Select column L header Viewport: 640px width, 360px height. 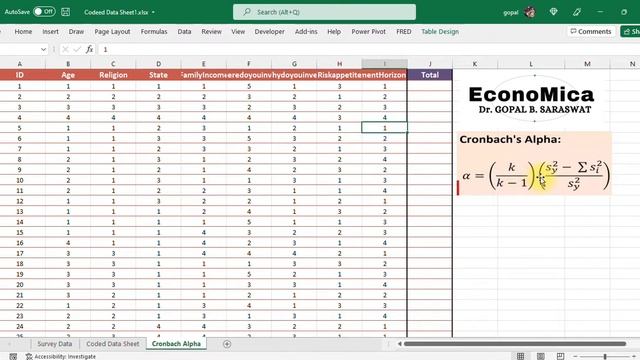point(531,64)
